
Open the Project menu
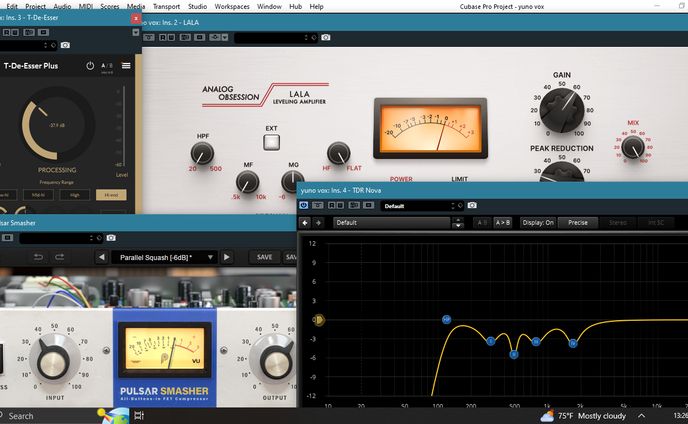[35, 7]
